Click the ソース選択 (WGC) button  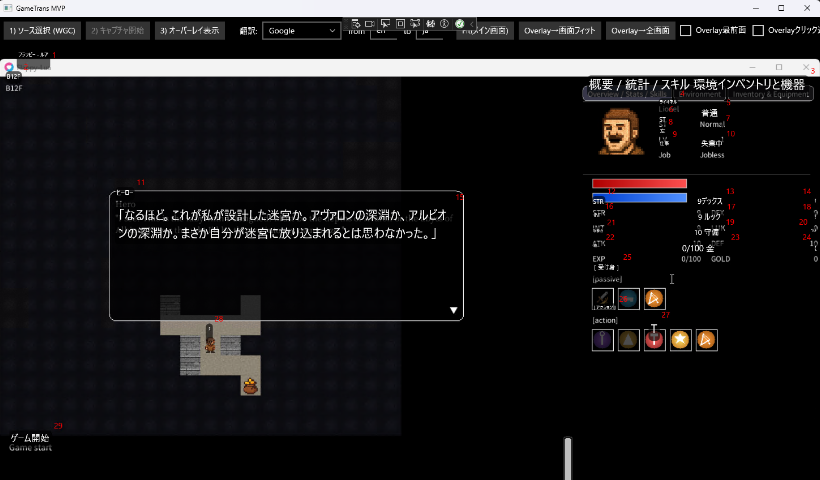point(42,31)
